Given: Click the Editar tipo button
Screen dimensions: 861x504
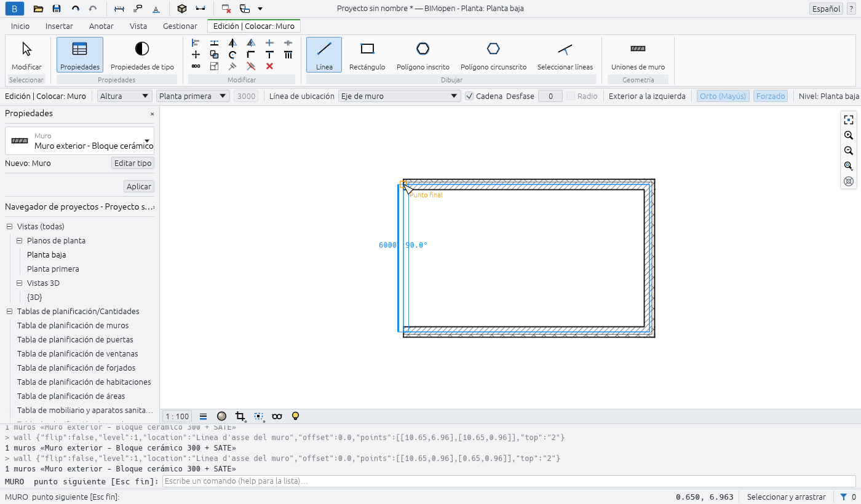Looking at the screenshot, I should 133,163.
